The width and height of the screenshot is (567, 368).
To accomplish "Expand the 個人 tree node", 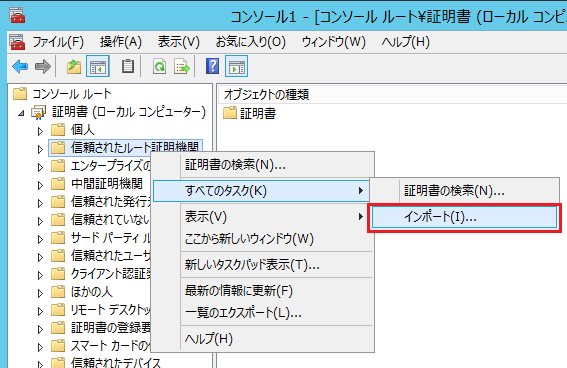I will (40, 131).
